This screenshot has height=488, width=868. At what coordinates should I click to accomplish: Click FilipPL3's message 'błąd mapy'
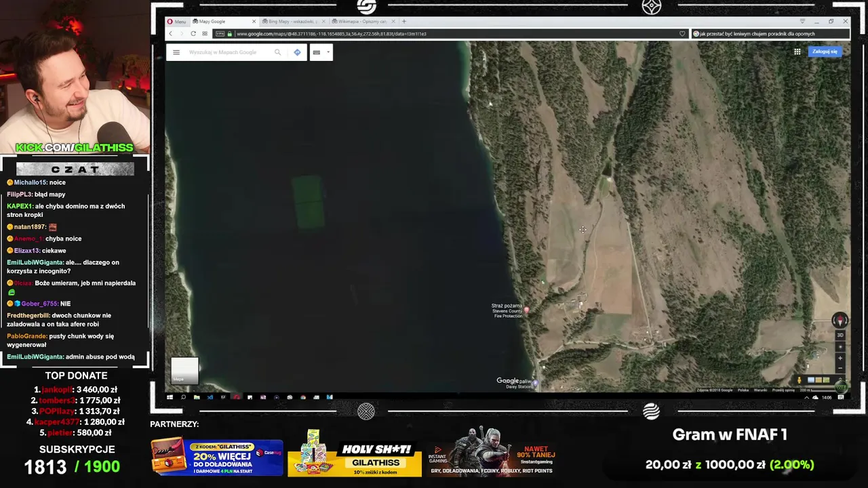tap(36, 195)
